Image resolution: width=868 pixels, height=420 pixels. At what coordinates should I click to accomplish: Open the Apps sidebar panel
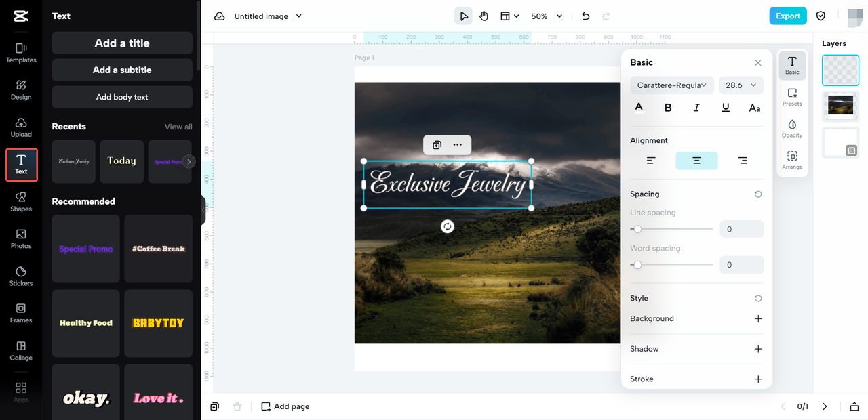point(21,392)
